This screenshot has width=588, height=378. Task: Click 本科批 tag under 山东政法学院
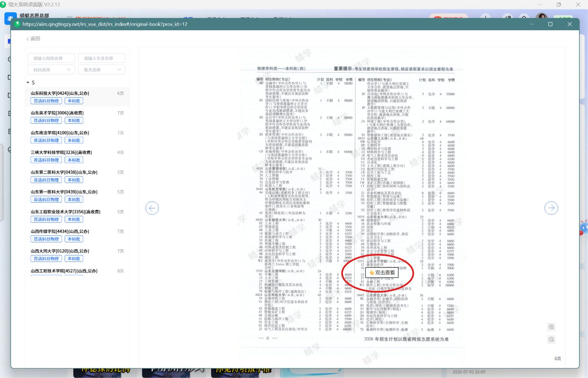click(74, 140)
